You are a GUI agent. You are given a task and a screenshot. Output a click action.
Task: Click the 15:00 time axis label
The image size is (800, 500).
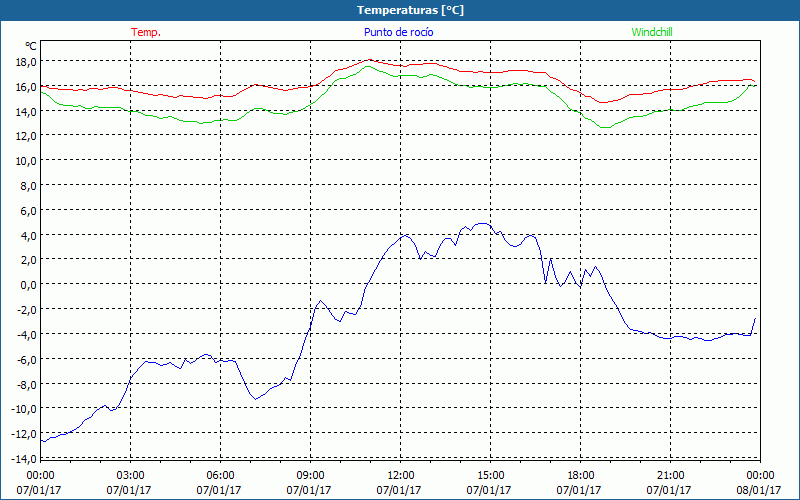[490, 476]
